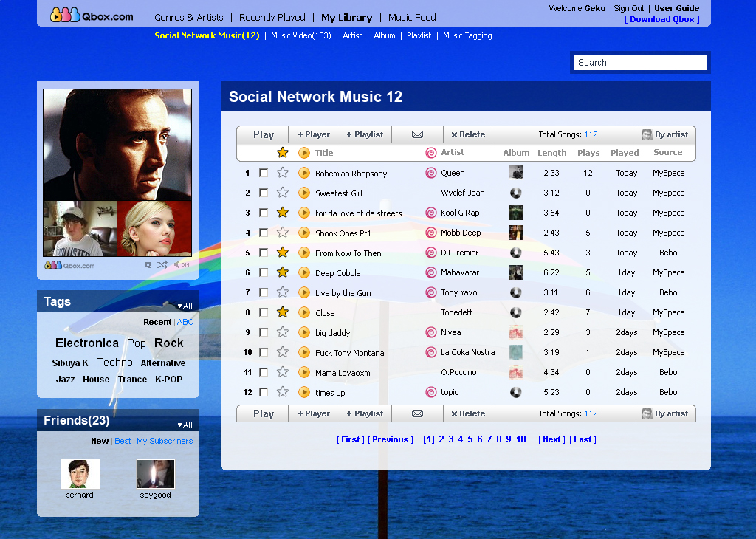Open the pink swirl icon next to Queen
The height and width of the screenshot is (539, 756).
[431, 173]
